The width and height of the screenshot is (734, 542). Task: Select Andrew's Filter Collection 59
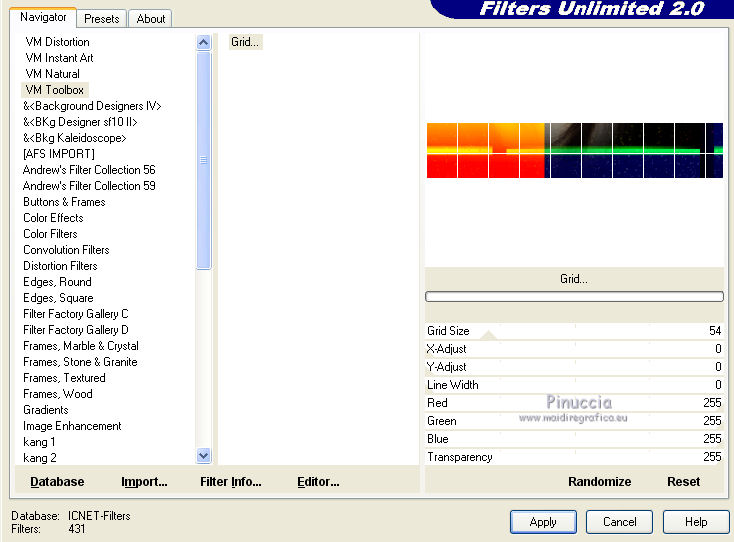(x=89, y=185)
